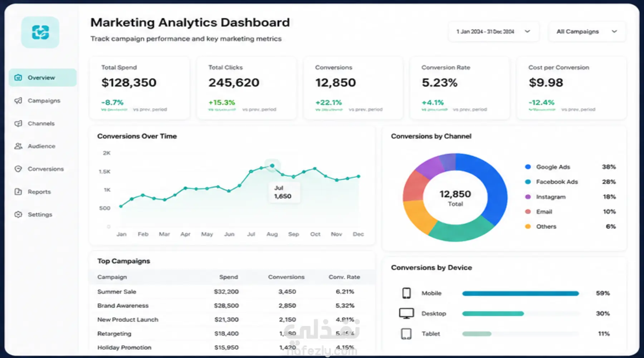Select the Conversions metric card

pos(353,88)
